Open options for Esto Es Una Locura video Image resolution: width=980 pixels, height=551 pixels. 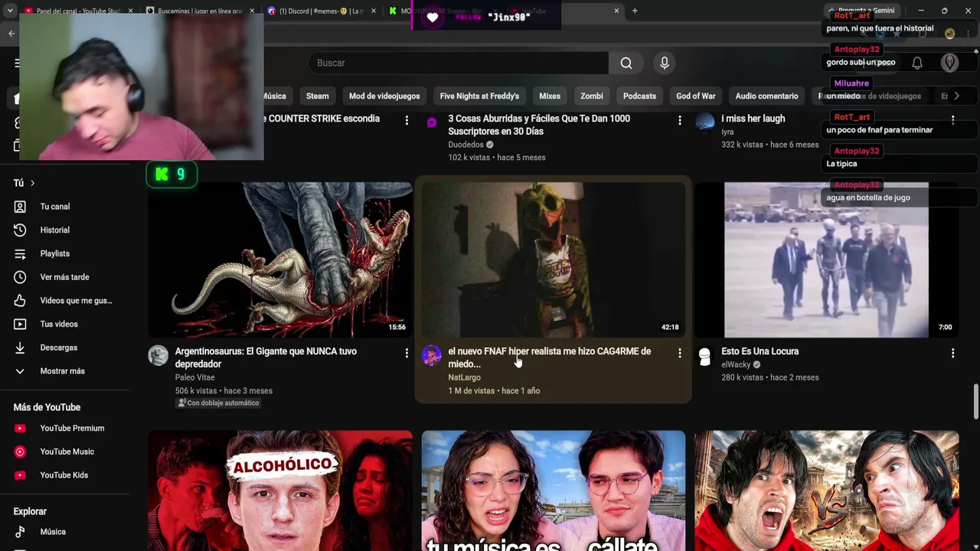point(952,353)
